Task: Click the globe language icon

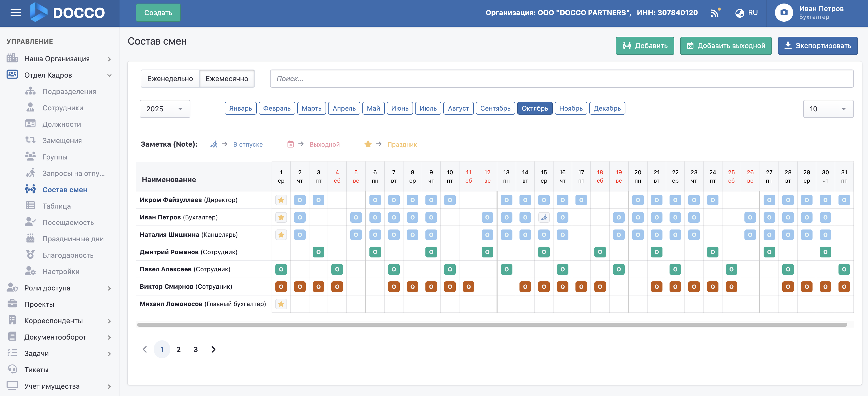Action: (x=739, y=13)
